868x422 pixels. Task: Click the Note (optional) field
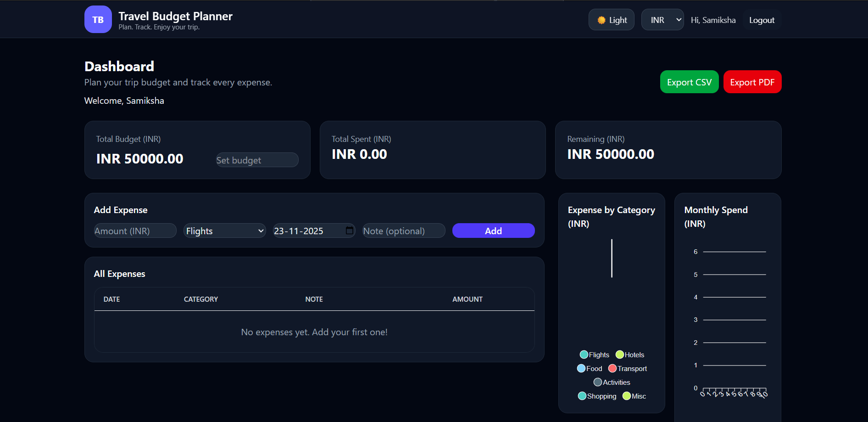403,231
